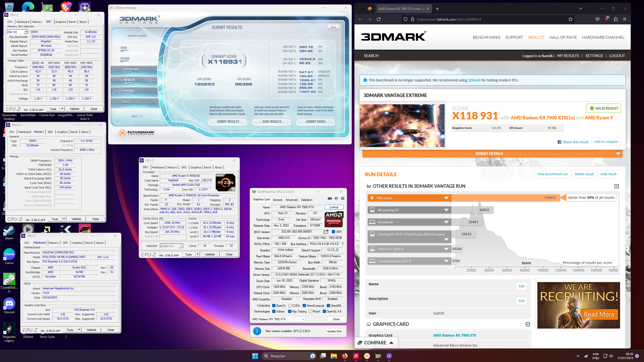Click the Firefox address bar URL
The width and height of the screenshot is (644, 362).
pos(449,19)
